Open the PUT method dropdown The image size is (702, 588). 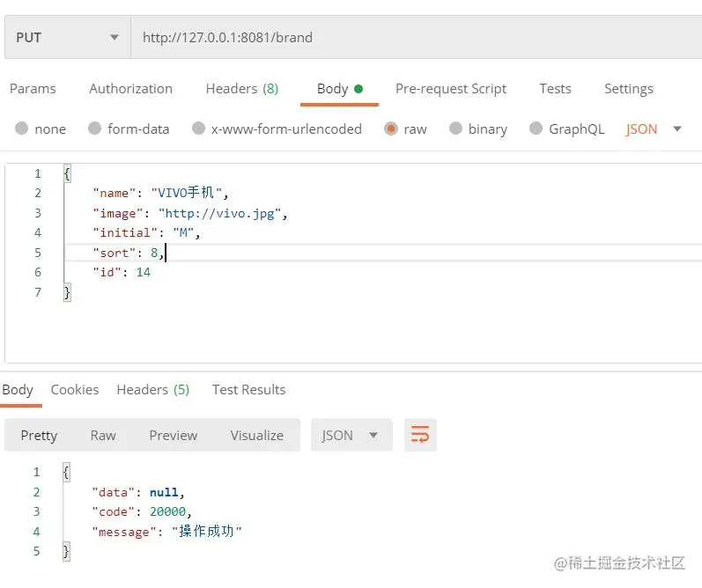pyautogui.click(x=68, y=37)
